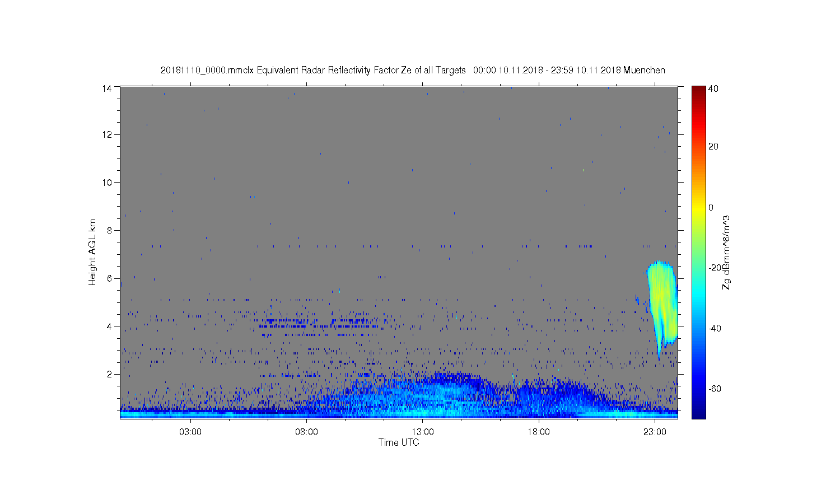Click the 'Height AGL km' axis label
Image resolution: width=840 pixels, height=504 pixels.
click(x=92, y=252)
